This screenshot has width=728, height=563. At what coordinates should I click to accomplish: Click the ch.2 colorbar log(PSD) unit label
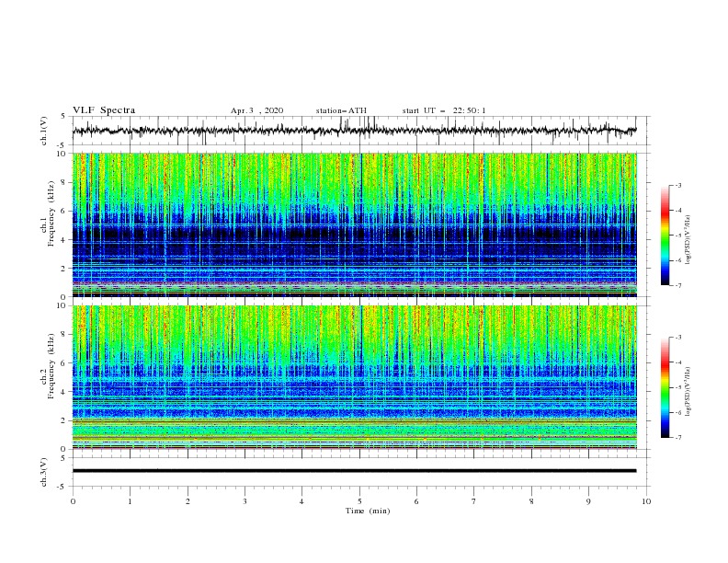(x=688, y=392)
